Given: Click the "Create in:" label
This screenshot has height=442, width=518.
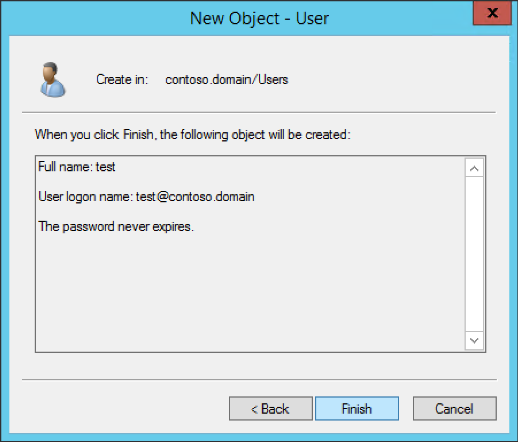Looking at the screenshot, I should [122, 80].
